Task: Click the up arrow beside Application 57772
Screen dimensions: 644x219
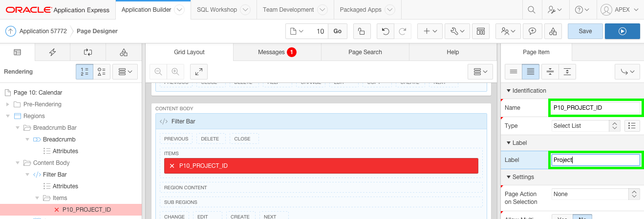Action: click(x=11, y=31)
